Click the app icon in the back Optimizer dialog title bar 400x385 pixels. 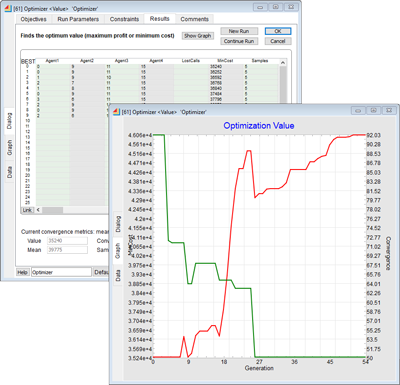coord(8,9)
